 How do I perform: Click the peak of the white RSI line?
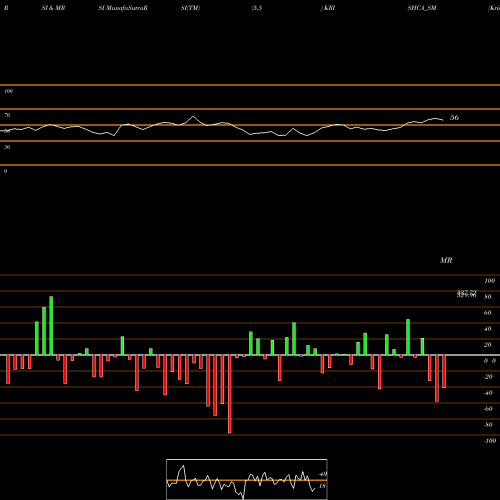(x=193, y=117)
